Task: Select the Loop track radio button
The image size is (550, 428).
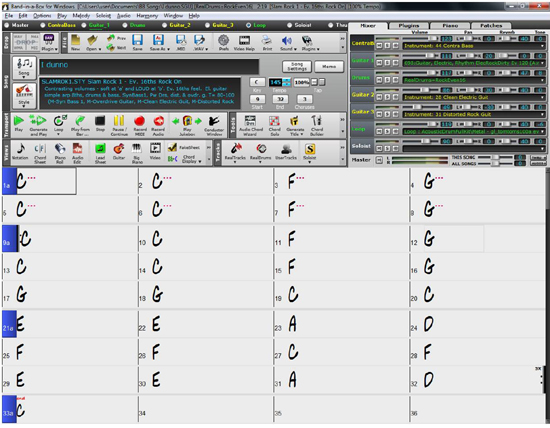Action: pos(248,25)
